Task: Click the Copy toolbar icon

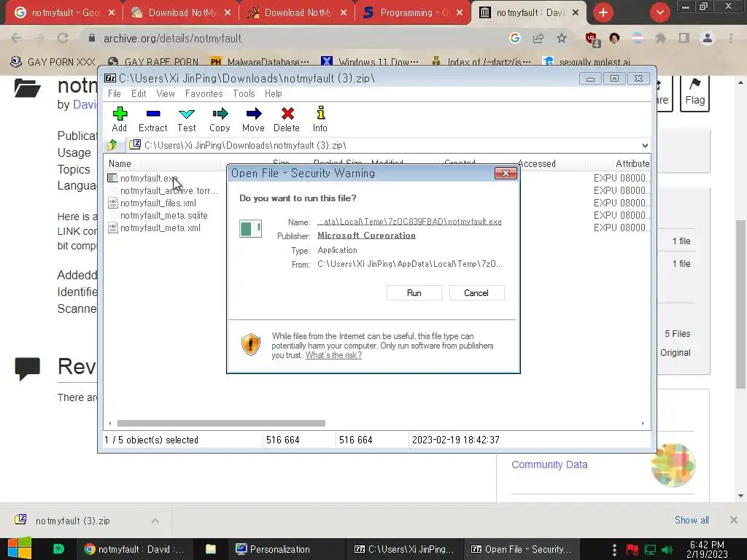Action: (x=220, y=119)
